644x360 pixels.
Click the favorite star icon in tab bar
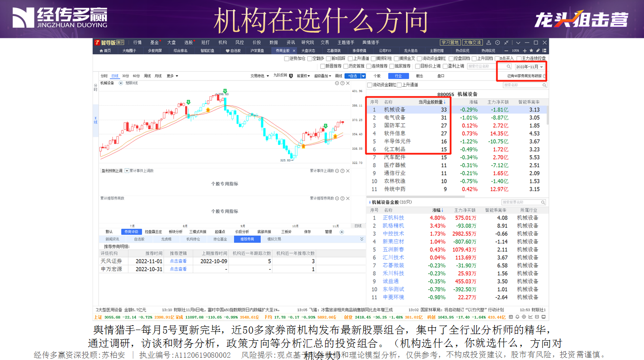(x=531, y=51)
